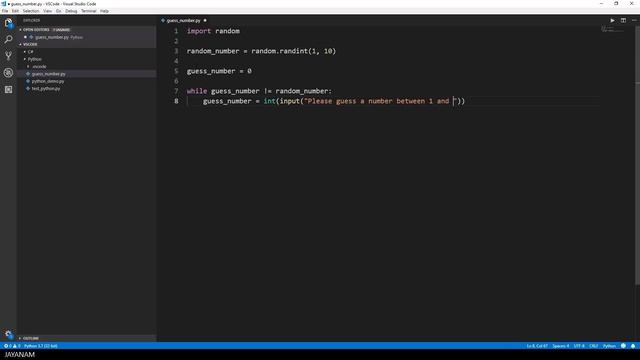
Task: Change language mode via Python status item
Action: click(609, 346)
